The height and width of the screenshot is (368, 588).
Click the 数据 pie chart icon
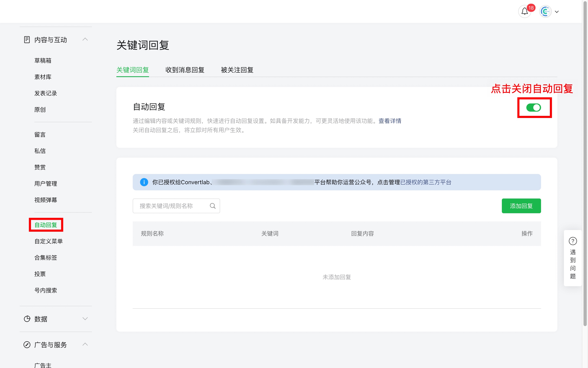[27, 319]
